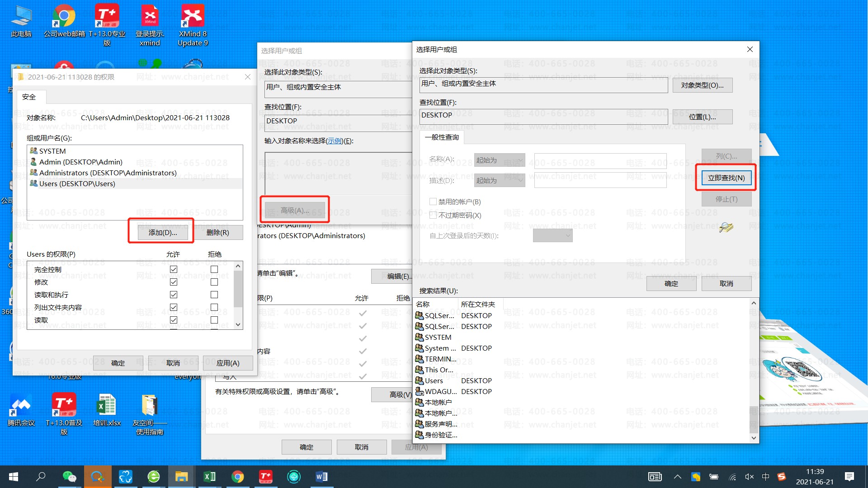This screenshot has height=488, width=868.
Task: Open the T+ app in the taskbar
Action: [x=266, y=477]
